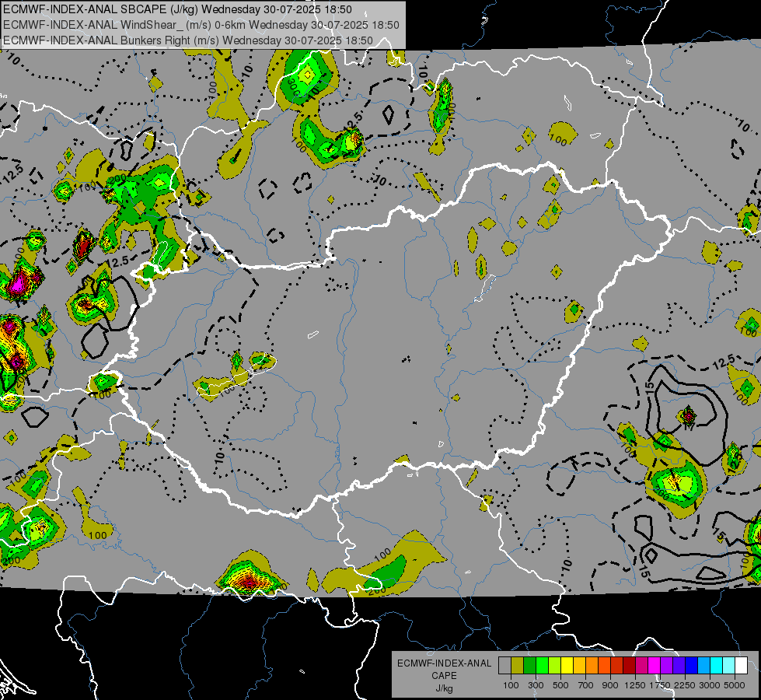Click the SBCAPE title line in the header
This screenshot has height=700, width=761.
coord(178,9)
